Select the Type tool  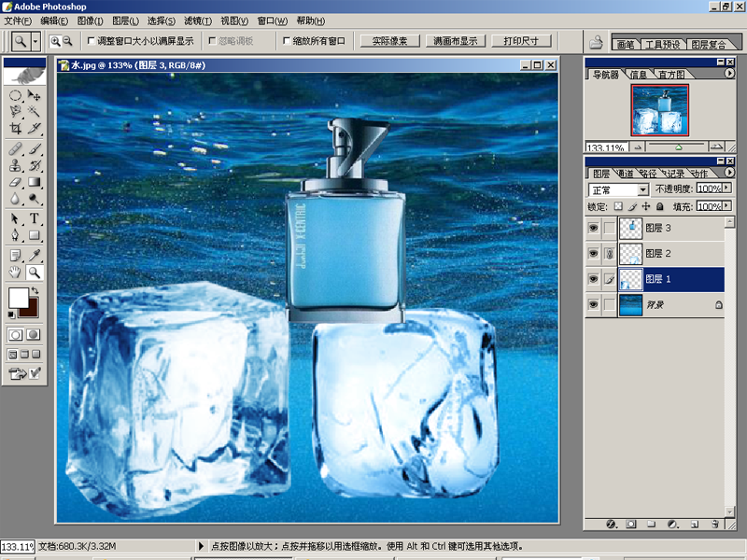(34, 218)
